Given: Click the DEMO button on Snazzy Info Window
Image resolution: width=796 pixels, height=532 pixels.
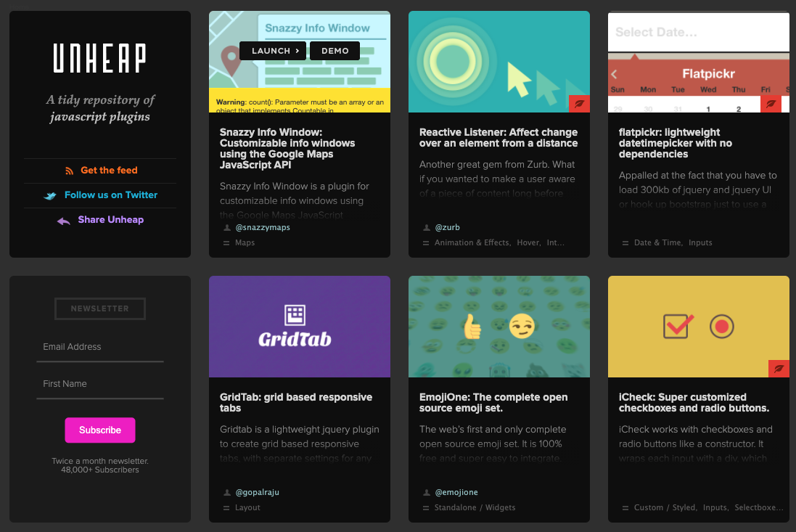Looking at the screenshot, I should pos(335,51).
